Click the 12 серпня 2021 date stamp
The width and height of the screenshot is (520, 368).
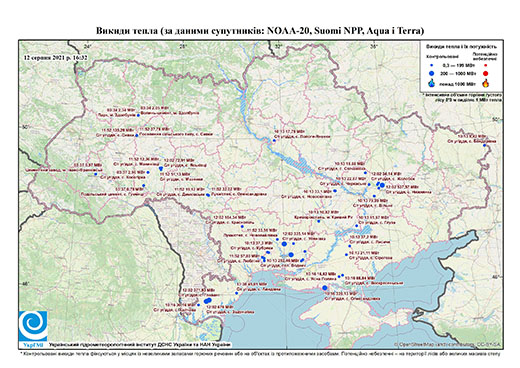tap(55, 57)
